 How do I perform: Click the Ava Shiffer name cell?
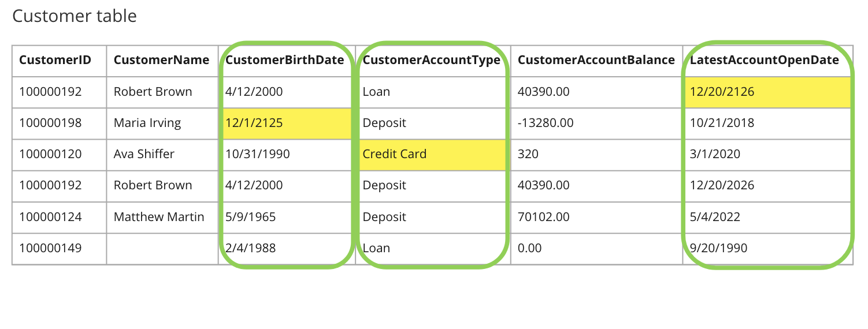point(144,154)
